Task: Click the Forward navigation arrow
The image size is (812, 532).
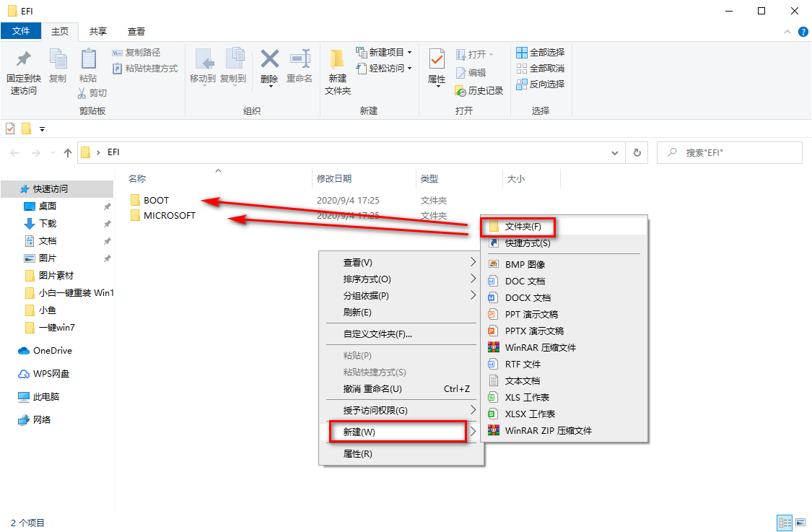Action: pos(36,153)
